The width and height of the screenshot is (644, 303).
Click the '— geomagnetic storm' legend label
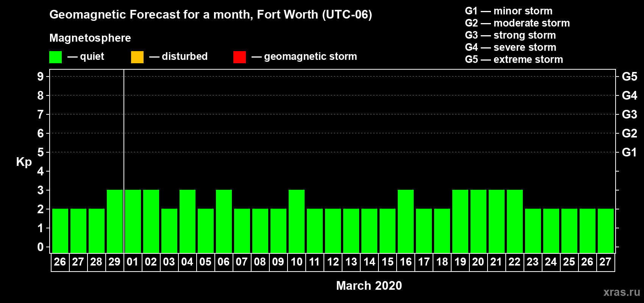click(304, 56)
